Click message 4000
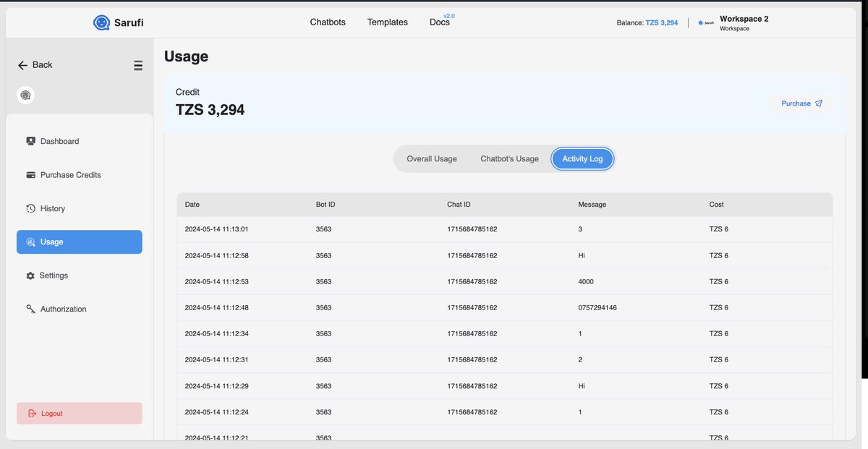Viewport: 868px width, 449px height. click(x=586, y=282)
